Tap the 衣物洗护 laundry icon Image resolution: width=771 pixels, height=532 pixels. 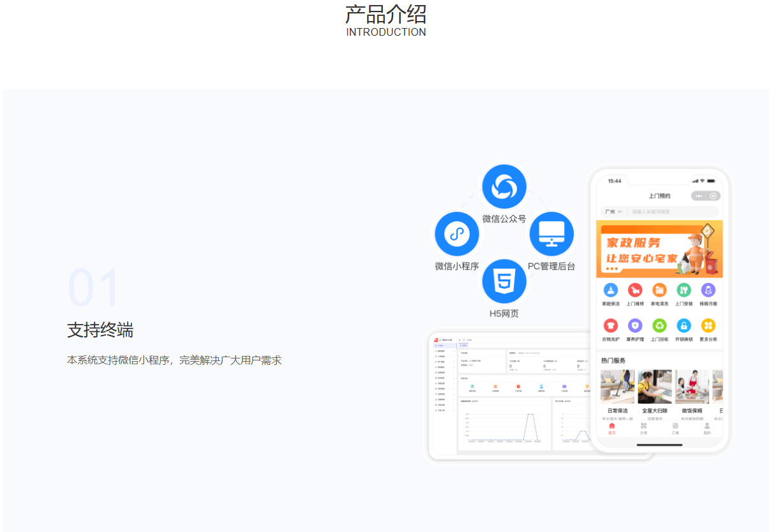pyautogui.click(x=611, y=326)
